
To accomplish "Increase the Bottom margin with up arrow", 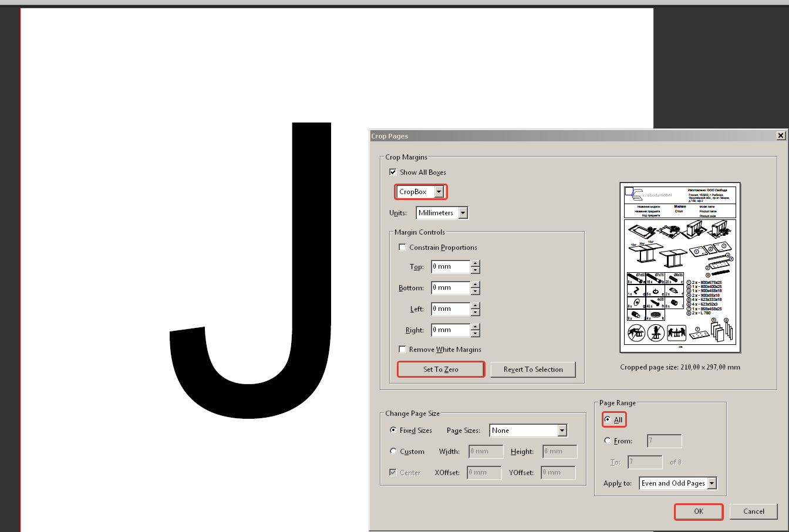I will 476,284.
